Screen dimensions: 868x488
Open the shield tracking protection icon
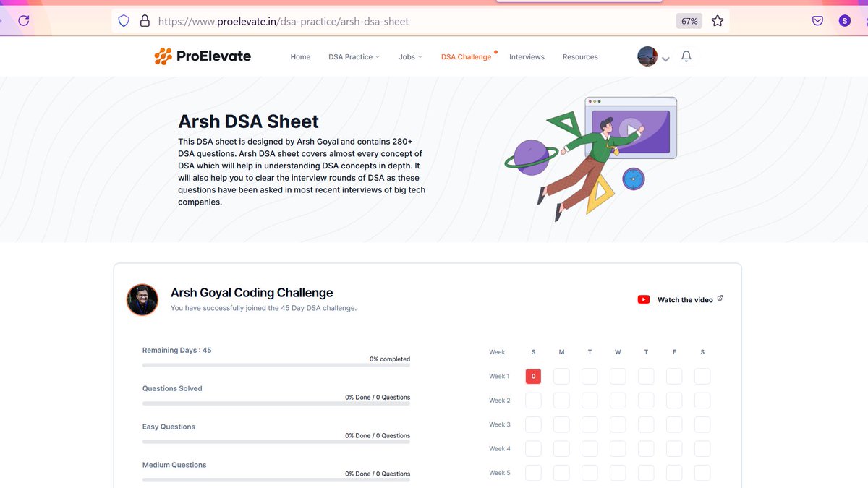pyautogui.click(x=124, y=21)
